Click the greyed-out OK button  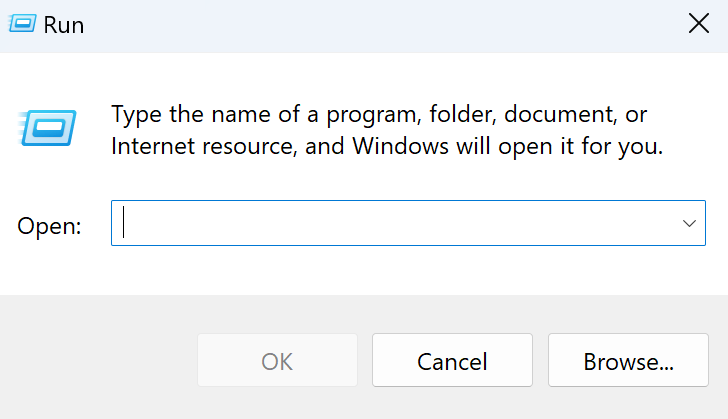coord(277,360)
